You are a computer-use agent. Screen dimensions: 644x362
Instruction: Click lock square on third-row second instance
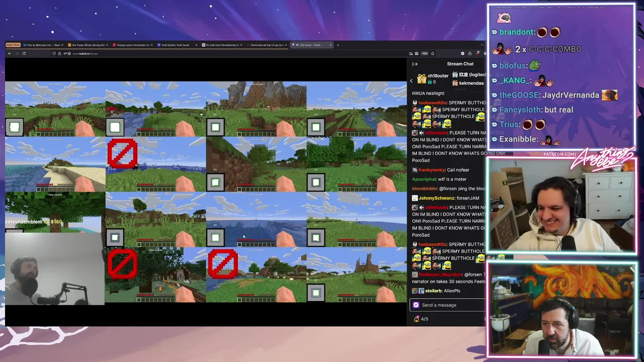[115, 237]
